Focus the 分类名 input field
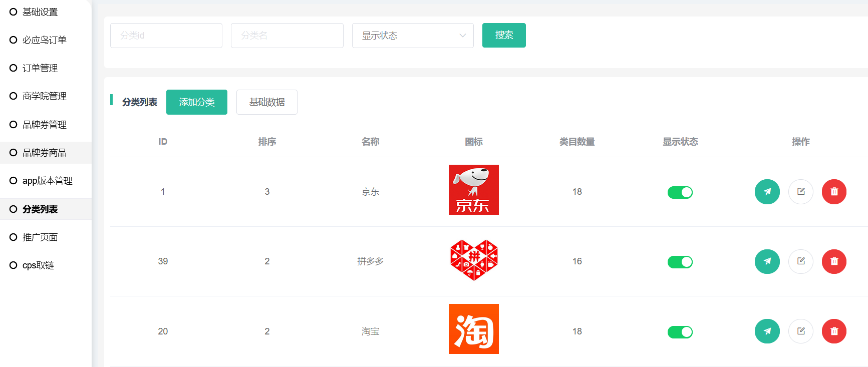Viewport: 868px width, 367px height. point(287,36)
